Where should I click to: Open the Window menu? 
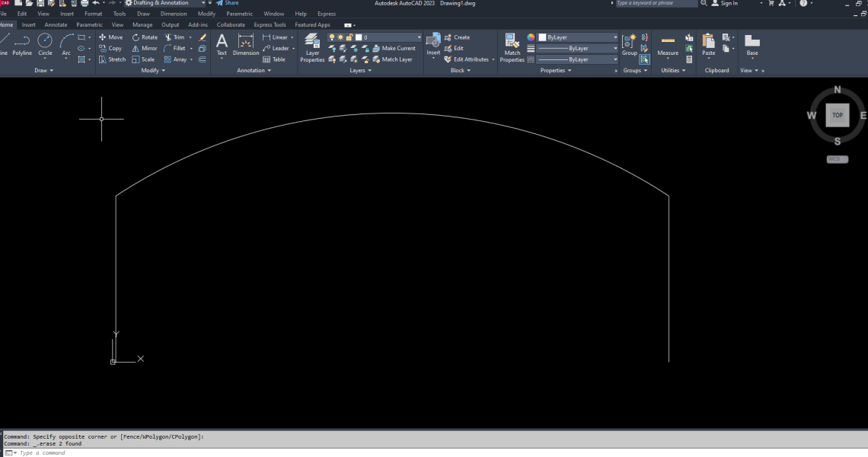pos(273,14)
